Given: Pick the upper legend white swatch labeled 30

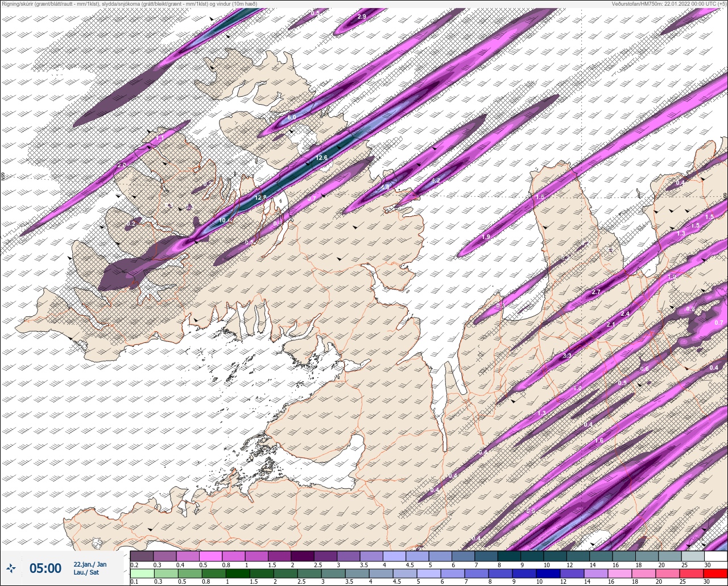Looking at the screenshot, I should (x=715, y=556).
